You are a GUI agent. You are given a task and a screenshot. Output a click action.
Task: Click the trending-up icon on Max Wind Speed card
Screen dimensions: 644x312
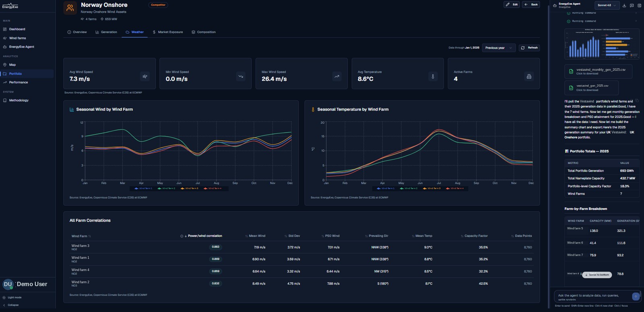(337, 76)
